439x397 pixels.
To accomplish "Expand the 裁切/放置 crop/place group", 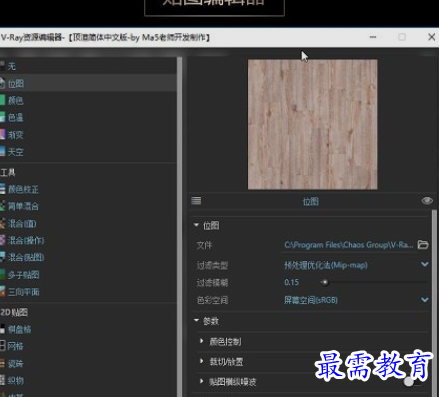I will 201,361.
